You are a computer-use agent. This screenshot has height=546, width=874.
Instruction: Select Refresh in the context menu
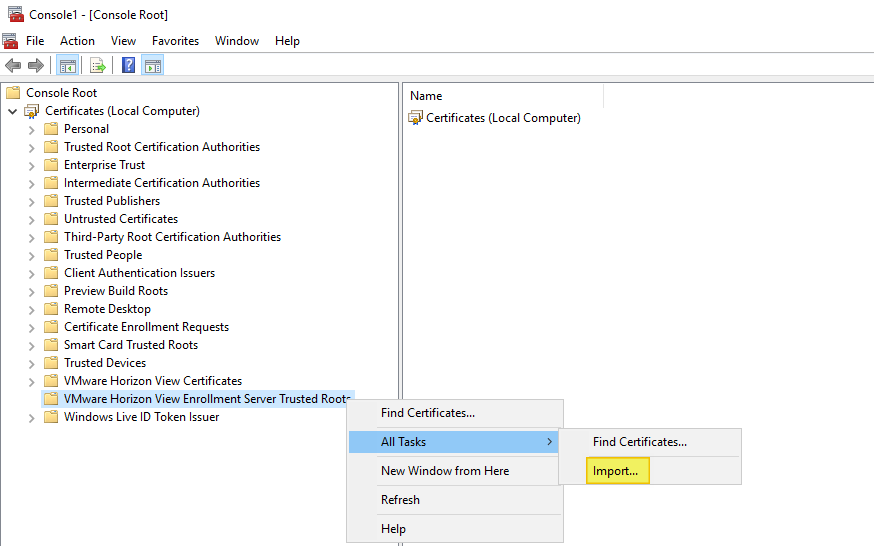(x=400, y=500)
